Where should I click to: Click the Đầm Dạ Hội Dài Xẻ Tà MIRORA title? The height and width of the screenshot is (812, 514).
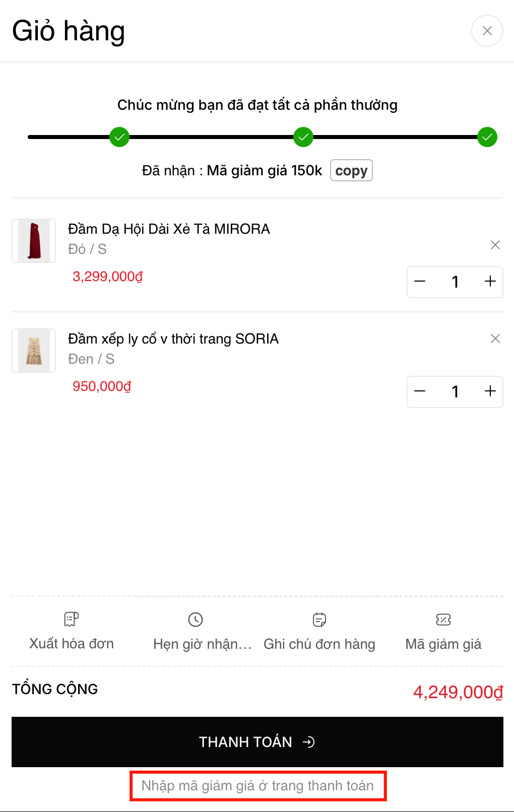point(169,229)
